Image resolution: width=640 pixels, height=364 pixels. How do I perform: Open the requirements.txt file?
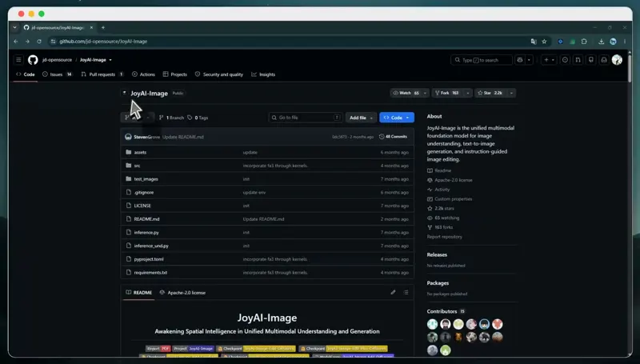click(x=150, y=273)
